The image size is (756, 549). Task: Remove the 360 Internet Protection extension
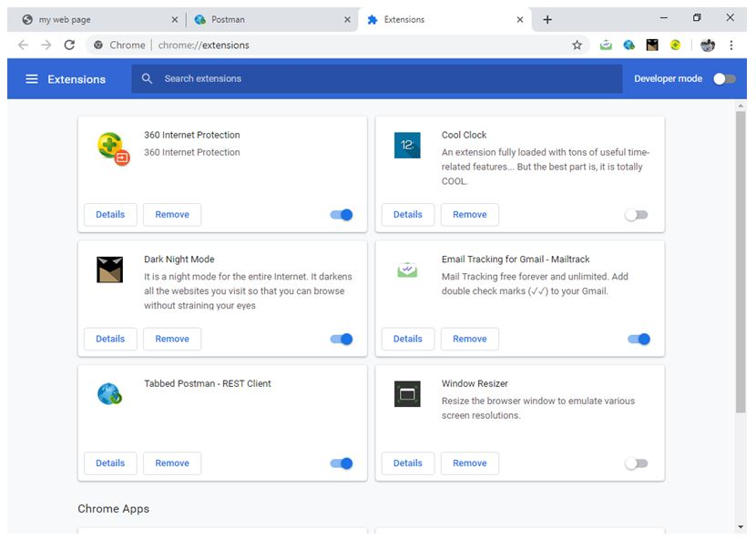(x=172, y=215)
